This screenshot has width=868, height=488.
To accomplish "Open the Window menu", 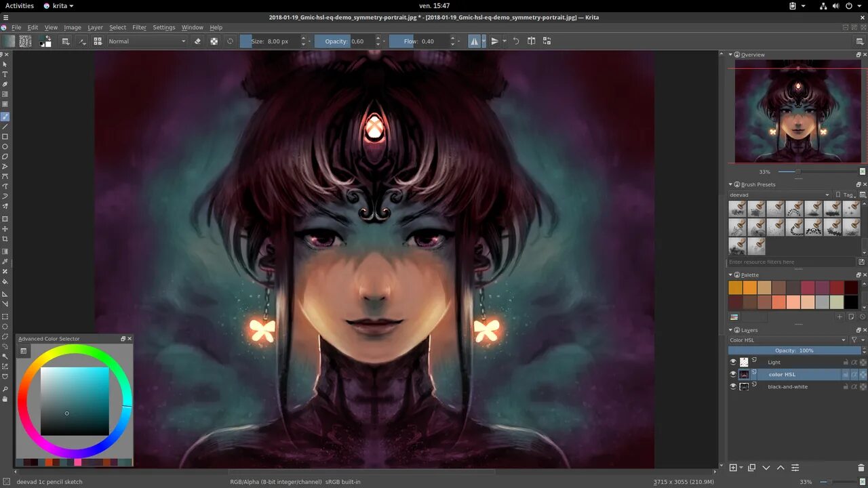I will click(x=192, y=28).
